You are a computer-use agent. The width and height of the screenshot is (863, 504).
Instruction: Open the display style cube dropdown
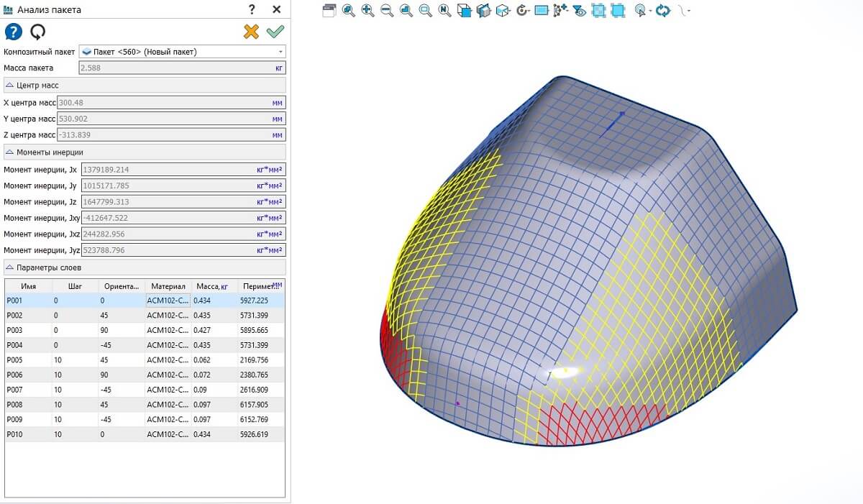(503, 10)
